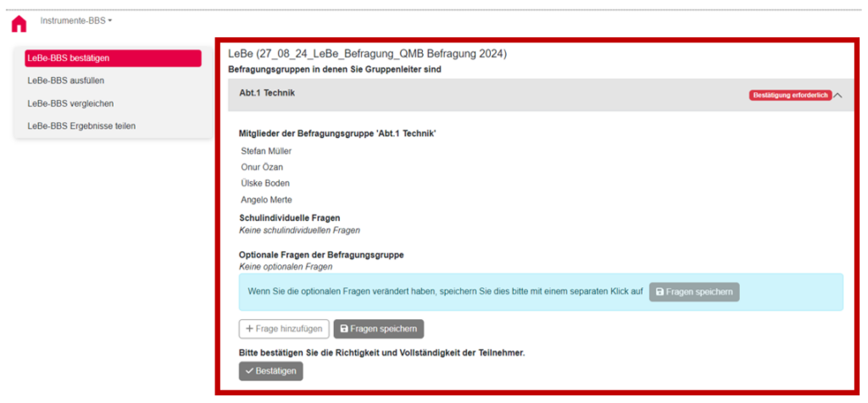
Task: Select member Angelo Merte
Action: click(266, 200)
